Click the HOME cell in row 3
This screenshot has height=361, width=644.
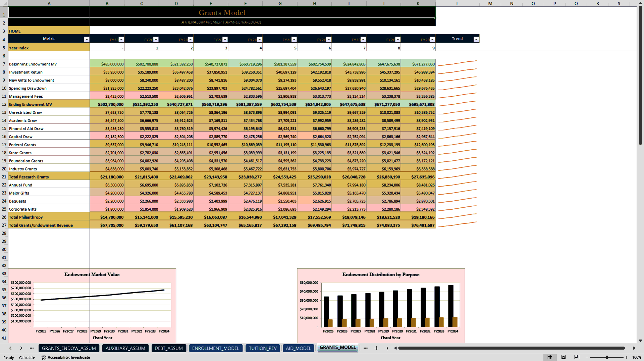coord(49,31)
